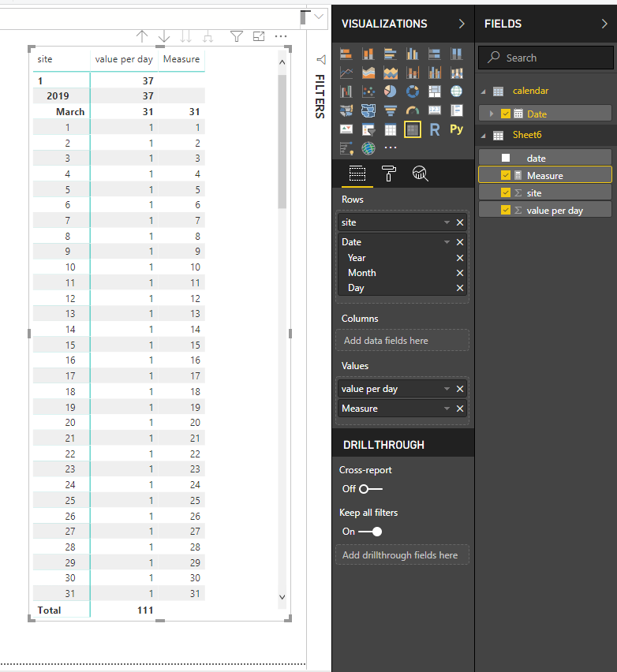Collapse the calendar table
This screenshot has width=617, height=672.
[483, 91]
